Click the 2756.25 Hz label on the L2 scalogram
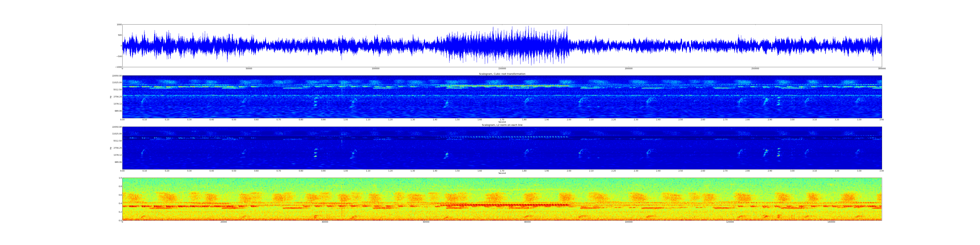Image resolution: width=980 pixels, height=245 pixels. click(118, 148)
